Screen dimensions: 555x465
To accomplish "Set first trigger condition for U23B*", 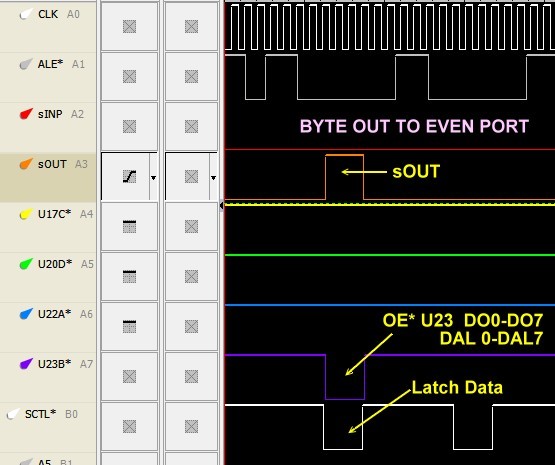I will (129, 377).
